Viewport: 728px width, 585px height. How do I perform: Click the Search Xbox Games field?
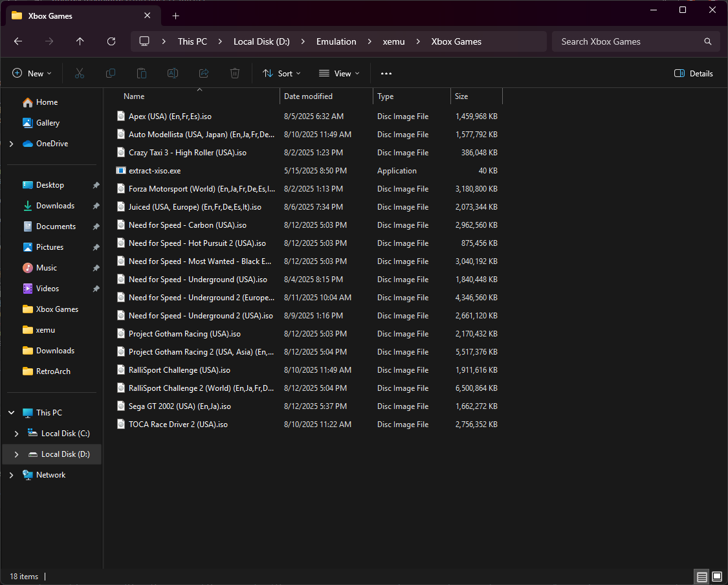point(628,41)
